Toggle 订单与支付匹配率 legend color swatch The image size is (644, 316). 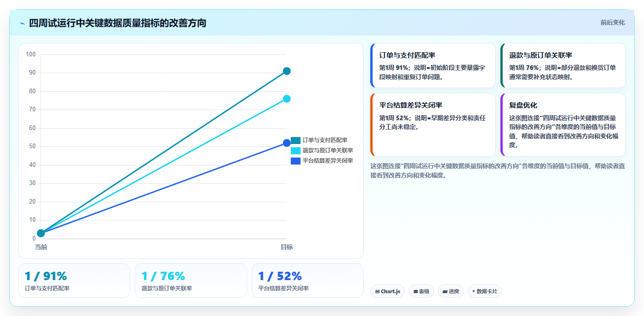[x=296, y=140]
